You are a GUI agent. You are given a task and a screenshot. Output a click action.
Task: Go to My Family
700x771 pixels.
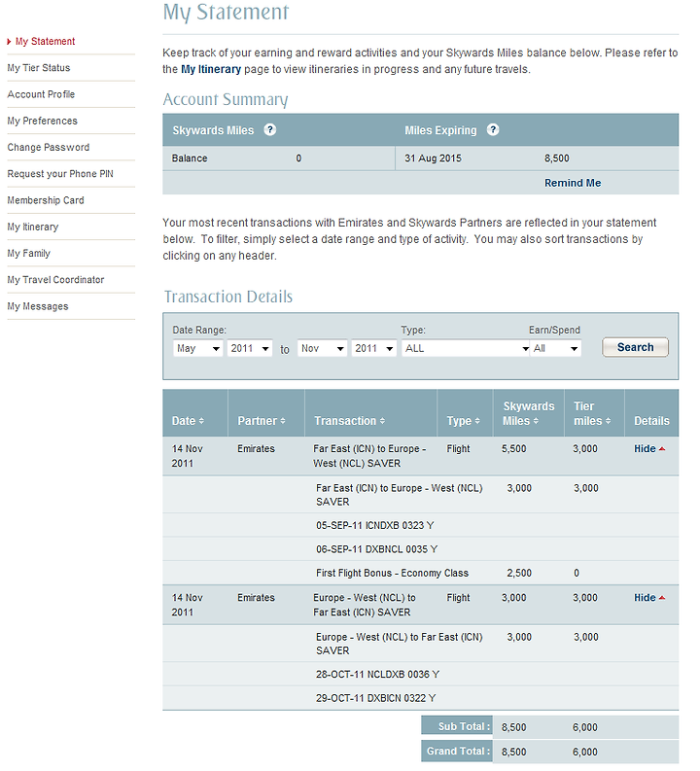[x=29, y=253]
